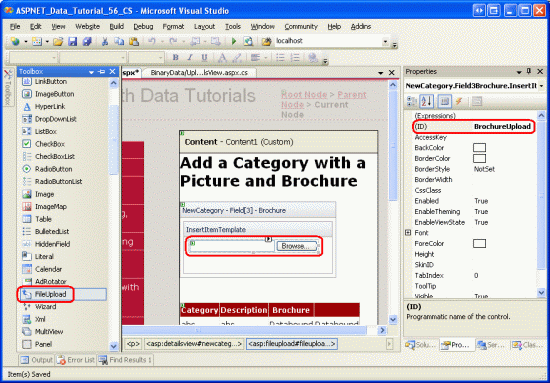Switch Properties to categorized view
The height and width of the screenshot is (383, 550).
(x=411, y=102)
